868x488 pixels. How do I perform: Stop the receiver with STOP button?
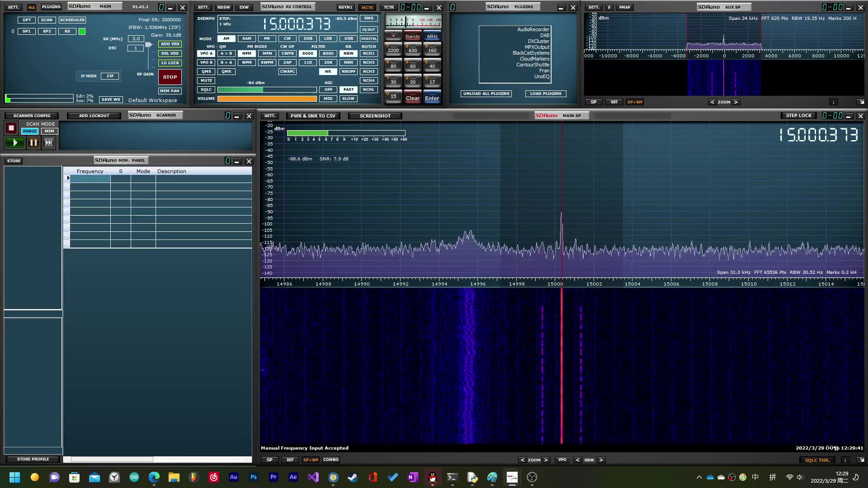click(x=170, y=77)
